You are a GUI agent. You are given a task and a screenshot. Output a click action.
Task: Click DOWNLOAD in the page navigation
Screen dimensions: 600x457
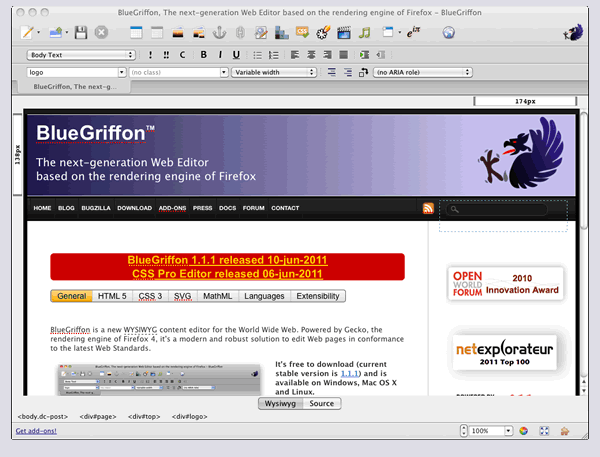click(x=134, y=208)
